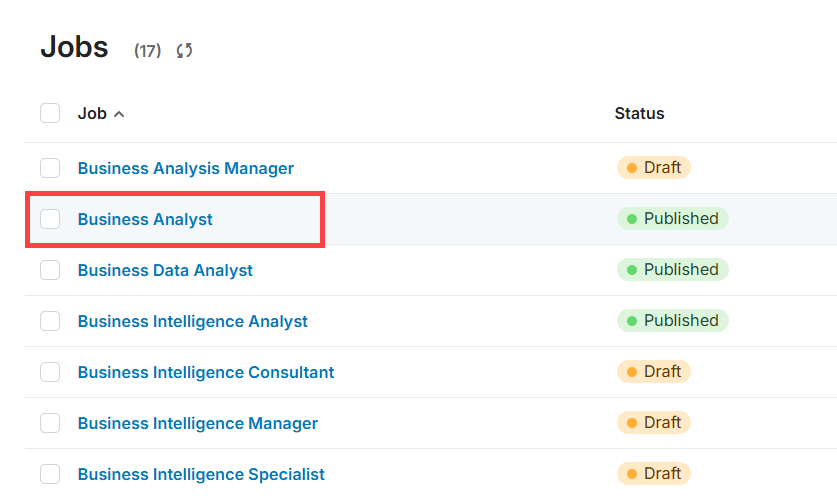The image size is (837, 499).
Task: Open the Business Intelligence Manager job
Action: point(198,423)
